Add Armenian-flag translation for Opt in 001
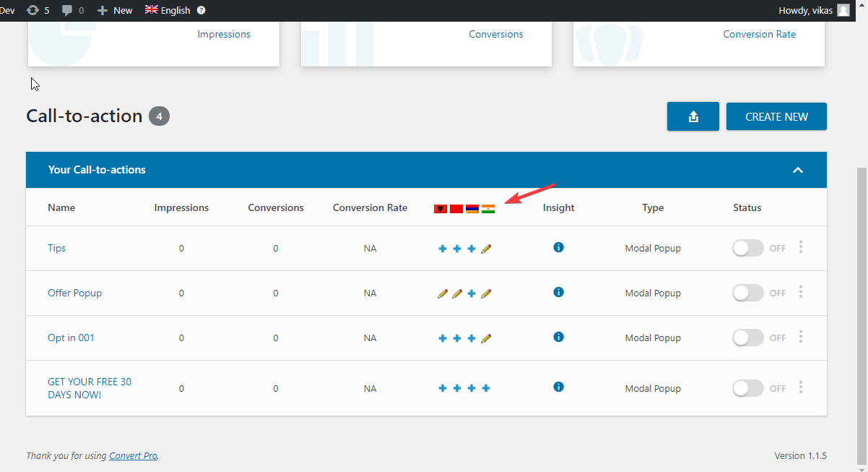 tap(472, 338)
